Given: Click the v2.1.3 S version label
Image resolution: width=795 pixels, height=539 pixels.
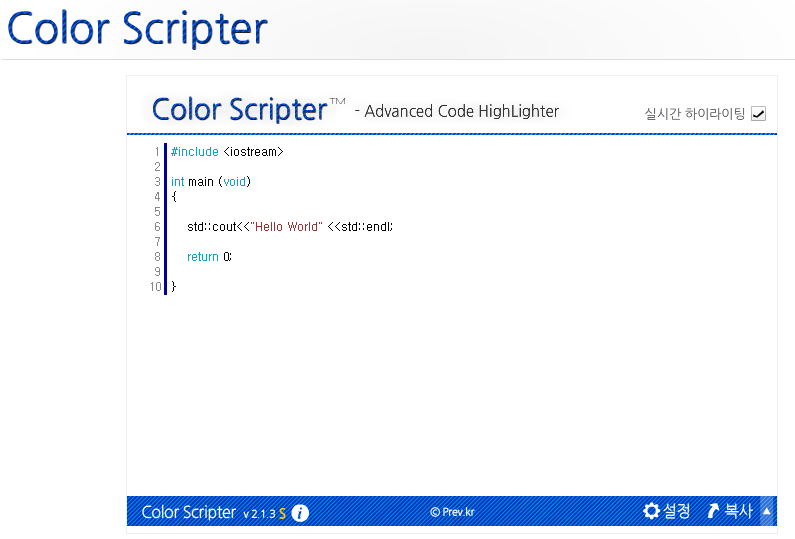Looking at the screenshot, I should (x=265, y=514).
